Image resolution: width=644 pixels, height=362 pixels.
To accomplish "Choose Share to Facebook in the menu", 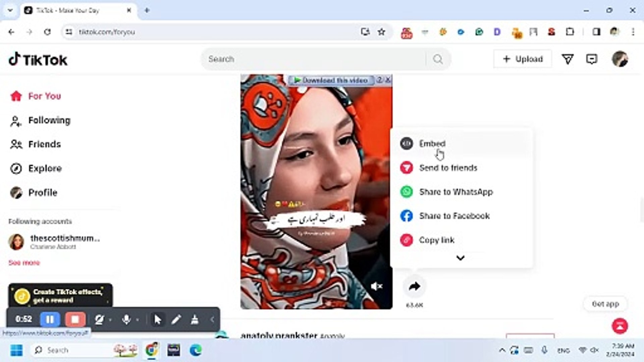I will coord(454,216).
